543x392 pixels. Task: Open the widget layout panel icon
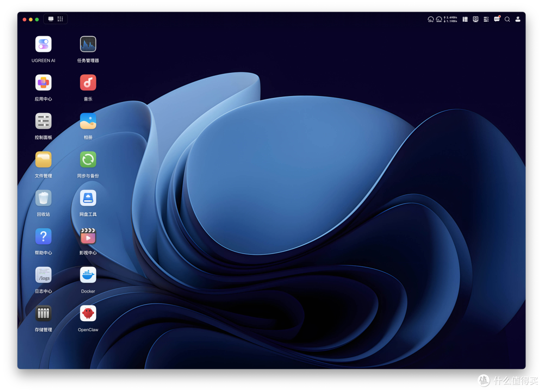tap(465, 20)
